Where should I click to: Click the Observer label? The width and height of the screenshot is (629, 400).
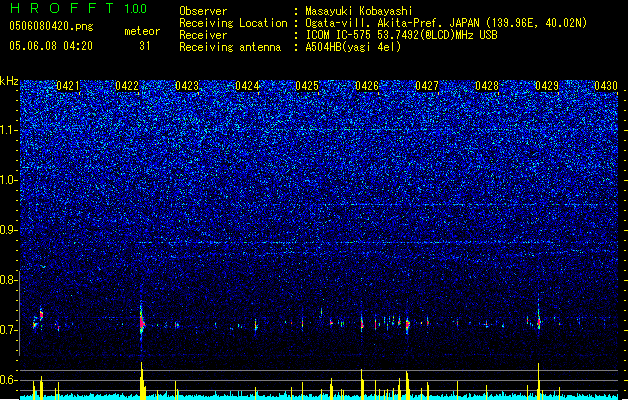pyautogui.click(x=203, y=11)
